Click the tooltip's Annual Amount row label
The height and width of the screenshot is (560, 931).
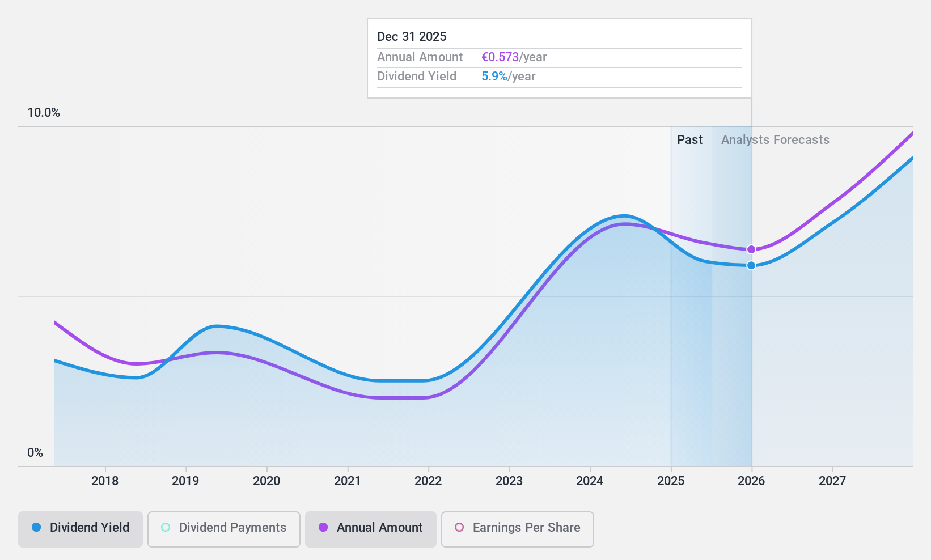point(420,57)
